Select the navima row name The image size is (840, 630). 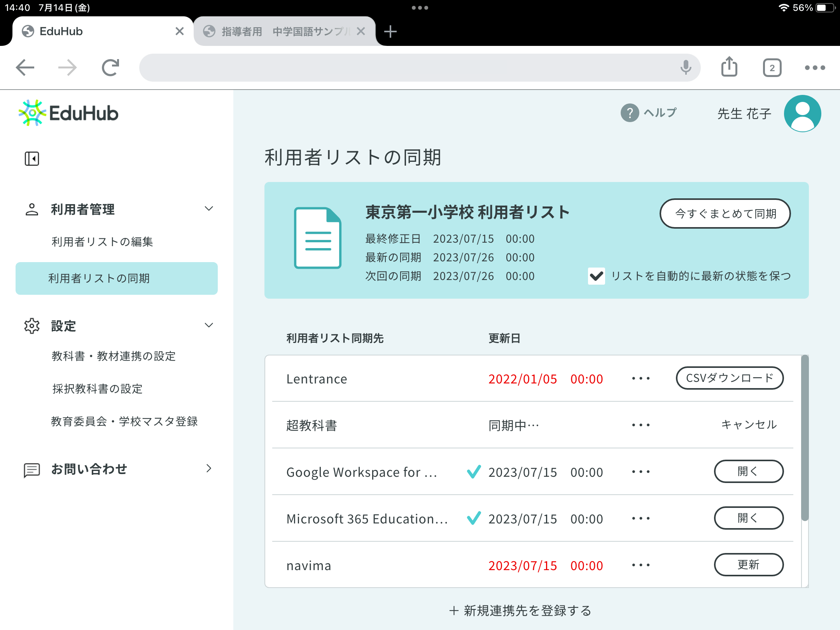pos(309,565)
